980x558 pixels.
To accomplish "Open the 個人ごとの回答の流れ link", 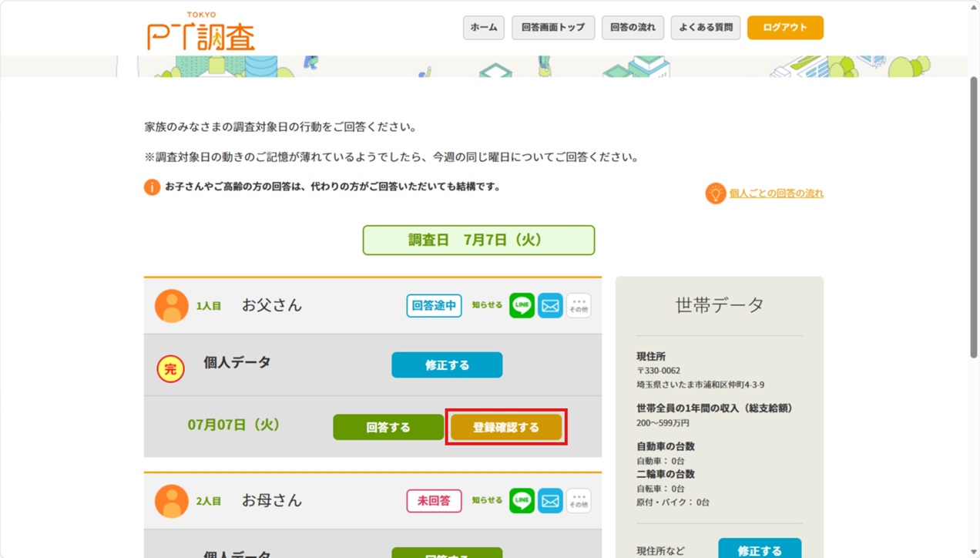I will point(777,193).
